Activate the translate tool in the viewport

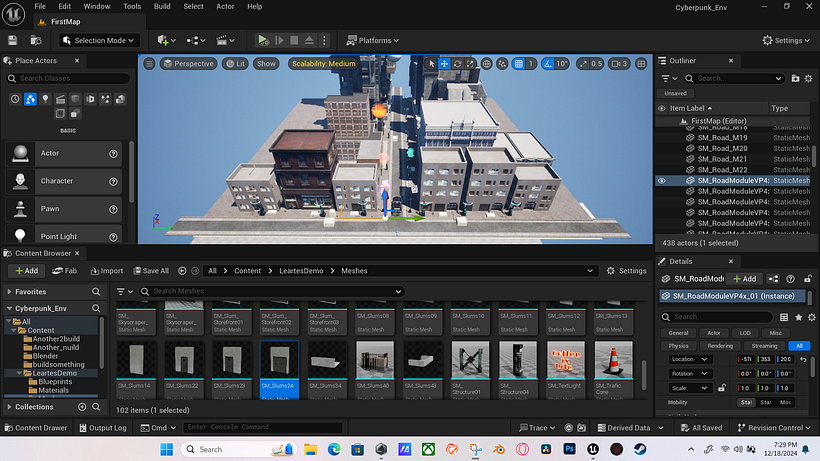pyautogui.click(x=444, y=64)
